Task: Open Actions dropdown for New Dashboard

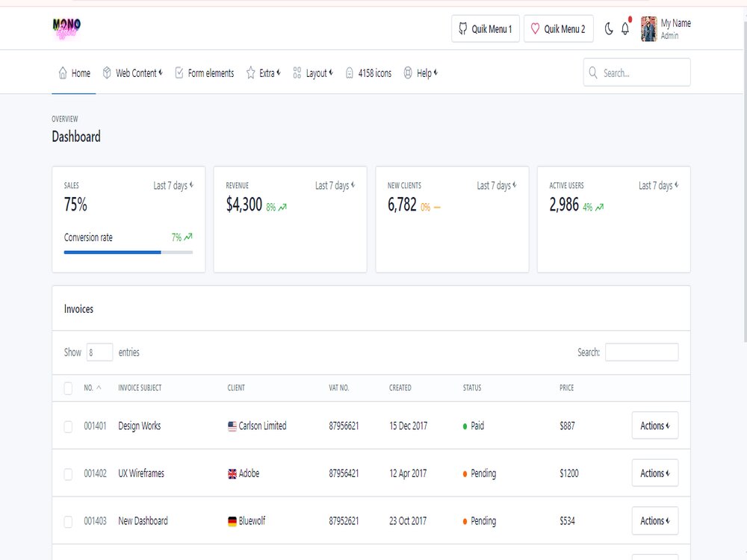Action: pos(655,520)
